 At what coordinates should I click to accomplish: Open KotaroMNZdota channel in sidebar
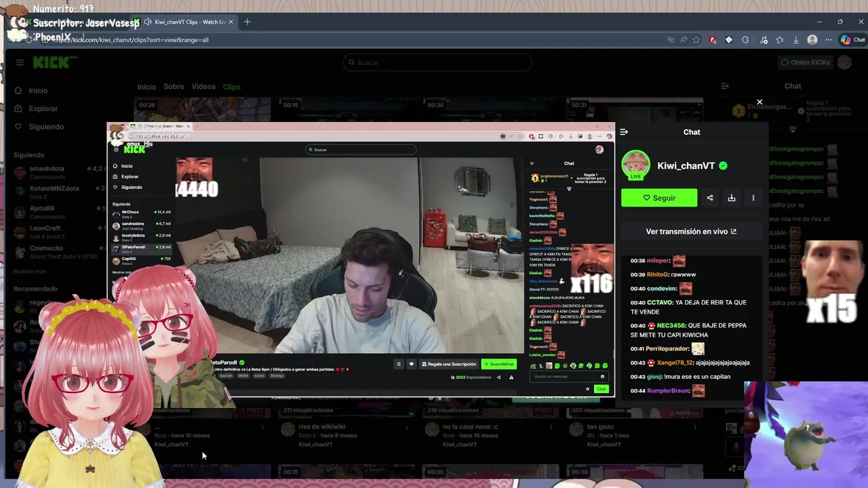click(57, 192)
